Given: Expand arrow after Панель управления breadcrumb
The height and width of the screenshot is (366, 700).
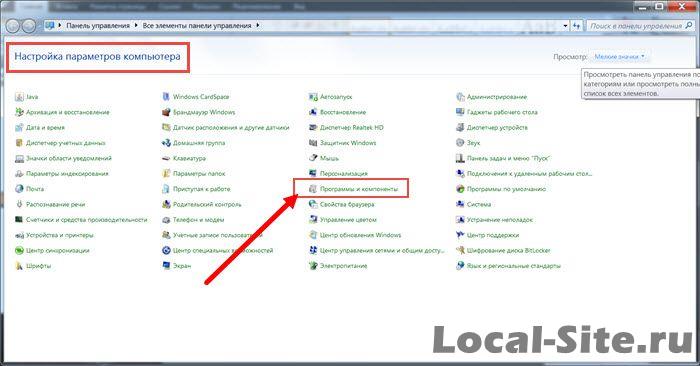Looking at the screenshot, I should [136, 25].
